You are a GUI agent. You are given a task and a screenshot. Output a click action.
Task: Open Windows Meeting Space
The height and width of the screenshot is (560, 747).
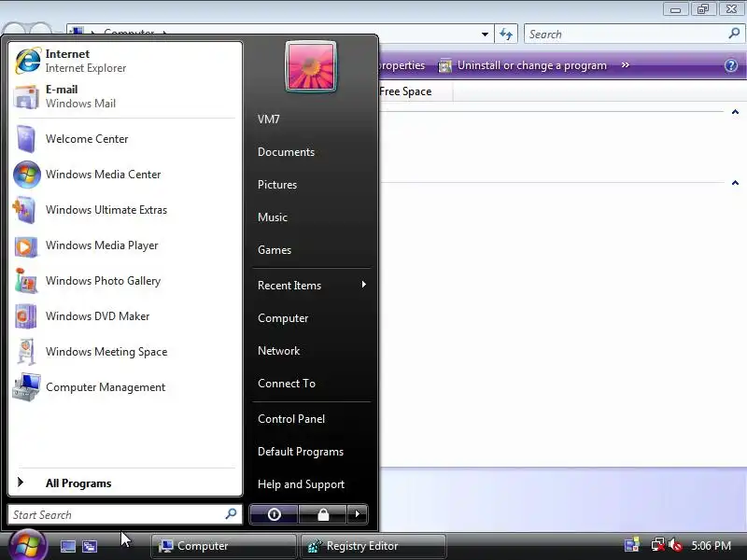click(125, 352)
